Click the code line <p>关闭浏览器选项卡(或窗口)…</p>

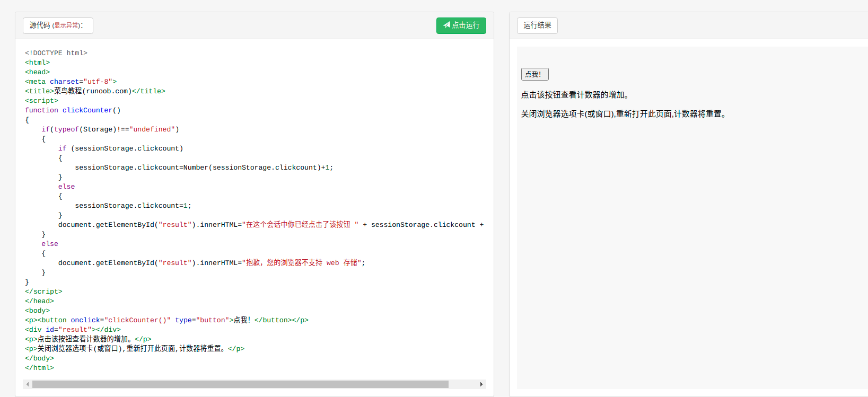pos(135,349)
